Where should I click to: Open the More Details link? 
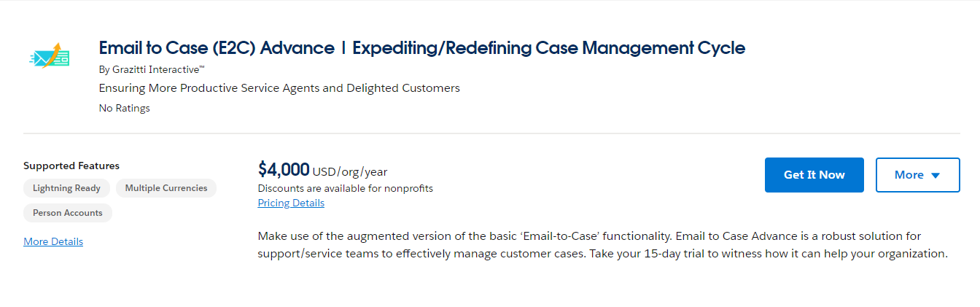coord(53,241)
